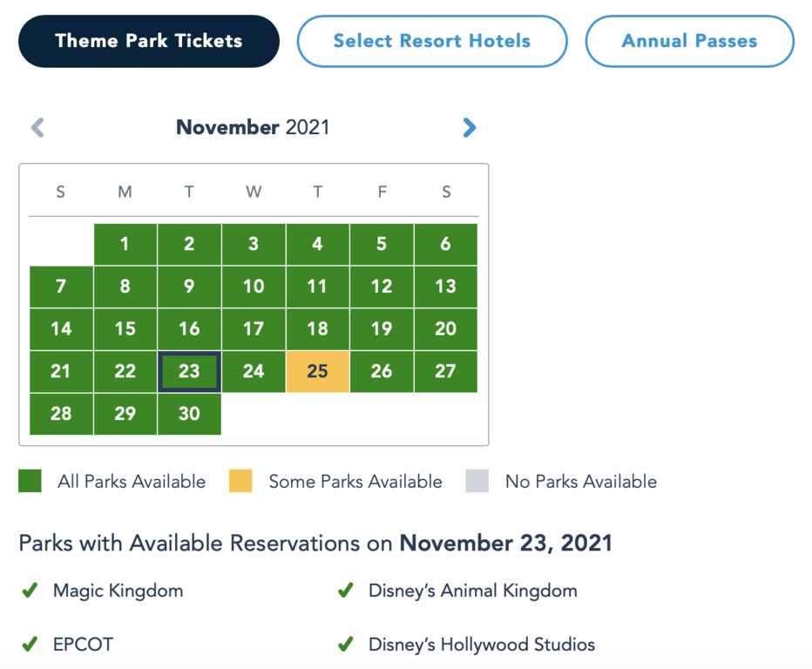Click the green checkmark beside EPCOT
This screenshot has width=812, height=669.
click(x=30, y=645)
